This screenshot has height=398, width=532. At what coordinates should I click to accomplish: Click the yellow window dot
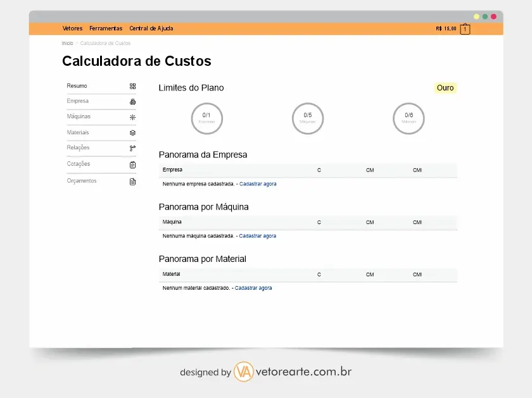coord(476,16)
